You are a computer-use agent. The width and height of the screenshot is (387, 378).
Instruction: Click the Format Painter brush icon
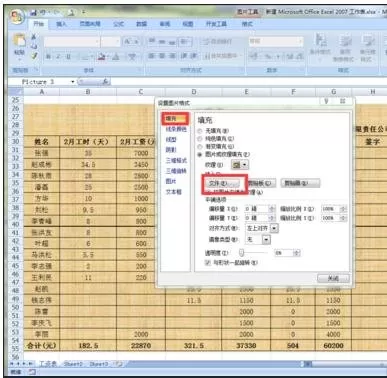(x=34, y=56)
